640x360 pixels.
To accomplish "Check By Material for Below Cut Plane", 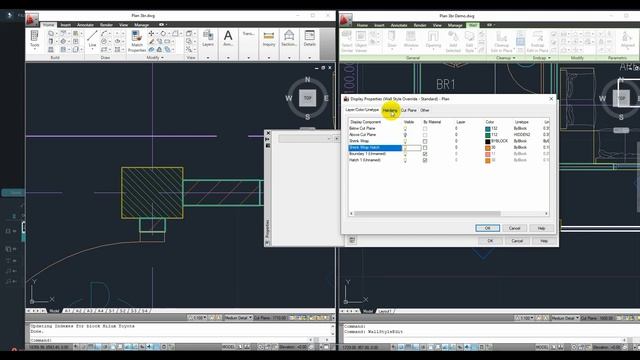I will coord(425,129).
